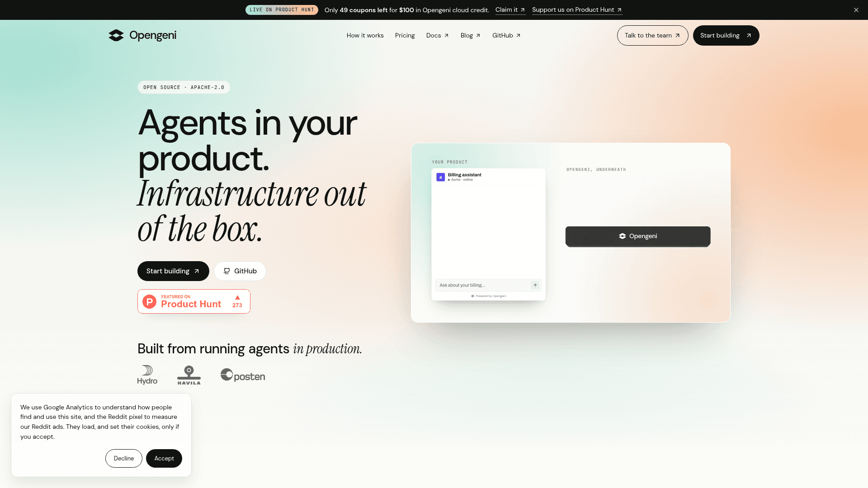Dismiss the top announcement banner with X

[856, 10]
